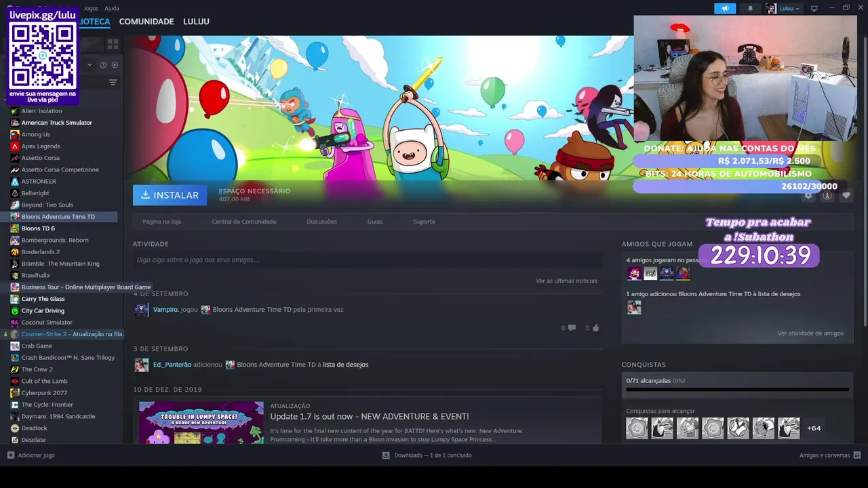
Task: Sort library by recent activity clock icon
Action: tap(103, 65)
